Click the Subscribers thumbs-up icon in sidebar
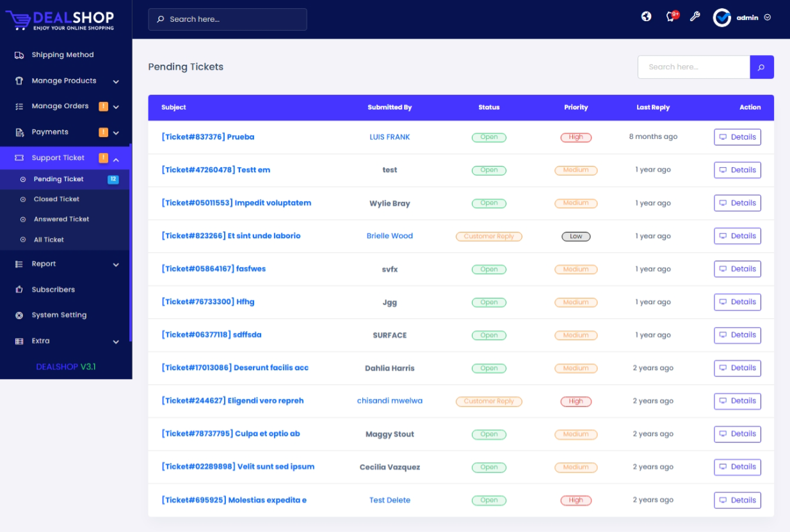Viewport: 790px width, 532px height. pyautogui.click(x=19, y=289)
